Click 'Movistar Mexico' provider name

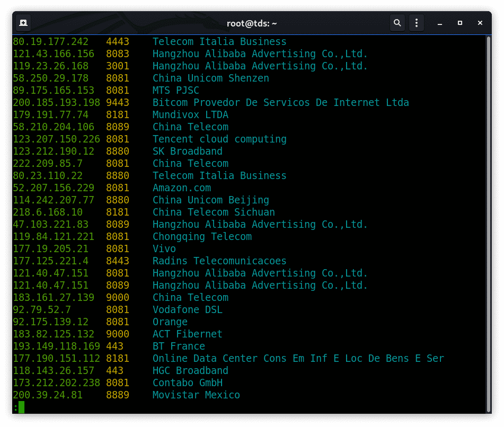pyautogui.click(x=197, y=396)
